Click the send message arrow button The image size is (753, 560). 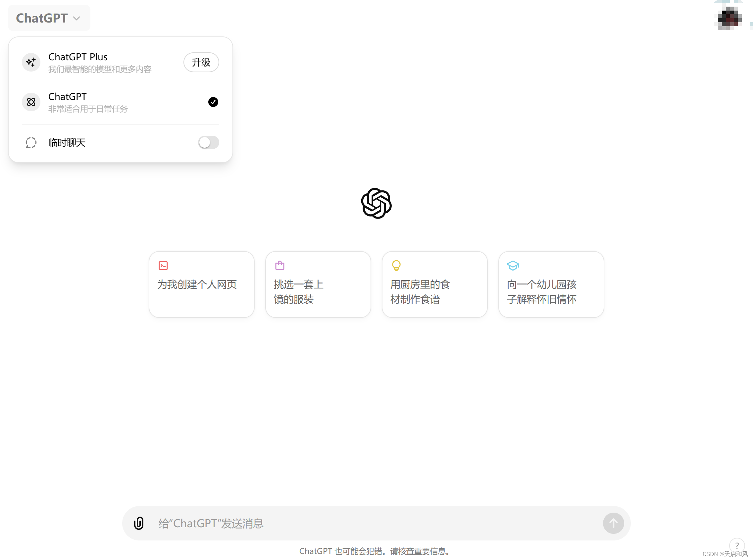point(613,523)
